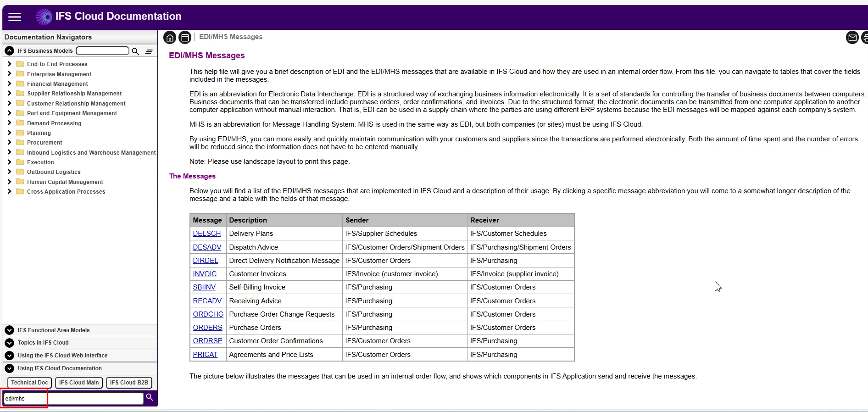Collapse the IFS Business Models section
Viewport: 868px width, 412px height.
pyautogui.click(x=9, y=51)
